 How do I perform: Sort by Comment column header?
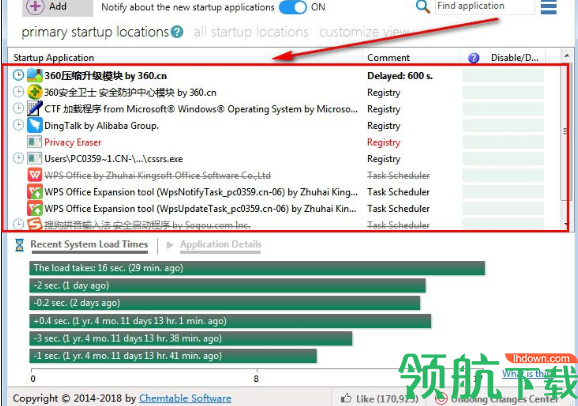[389, 58]
